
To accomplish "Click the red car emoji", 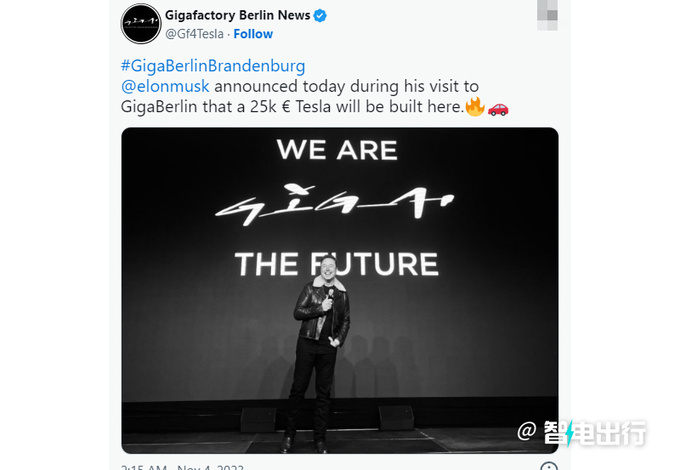I will 498,107.
